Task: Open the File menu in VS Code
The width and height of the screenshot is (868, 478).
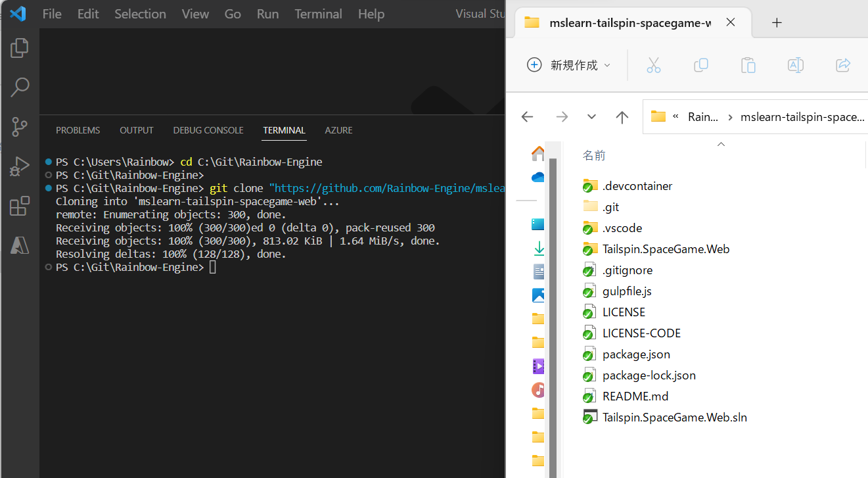Action: click(52, 14)
